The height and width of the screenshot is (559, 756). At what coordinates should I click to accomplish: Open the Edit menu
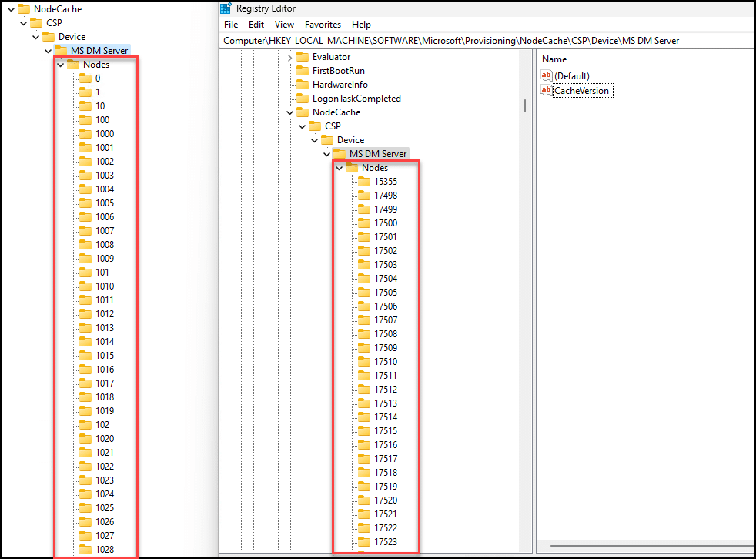[x=256, y=25]
